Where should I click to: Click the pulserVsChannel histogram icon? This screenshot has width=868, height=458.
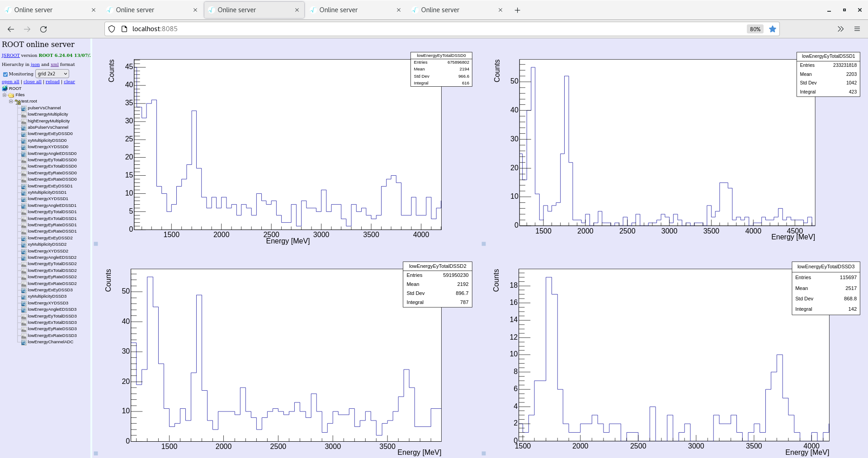24,108
